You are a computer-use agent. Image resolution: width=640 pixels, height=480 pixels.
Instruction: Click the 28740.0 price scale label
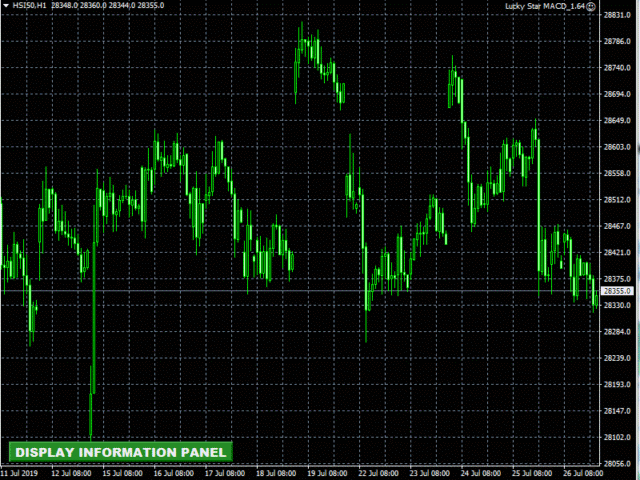[x=617, y=68]
